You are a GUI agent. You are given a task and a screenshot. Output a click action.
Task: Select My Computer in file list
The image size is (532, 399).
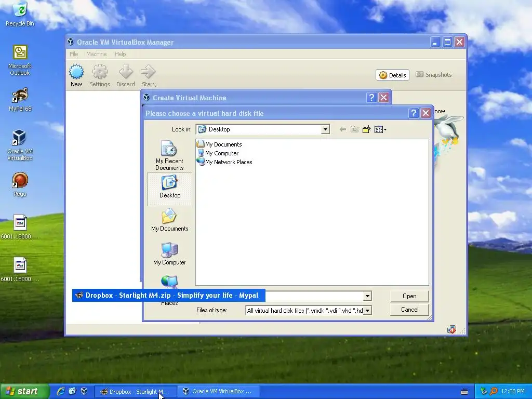pyautogui.click(x=218, y=153)
